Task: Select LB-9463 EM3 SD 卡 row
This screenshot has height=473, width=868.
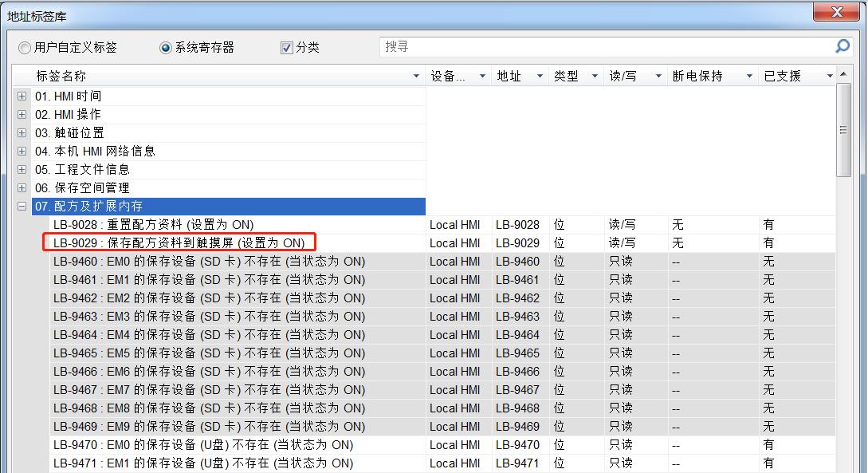Action: (x=442, y=316)
